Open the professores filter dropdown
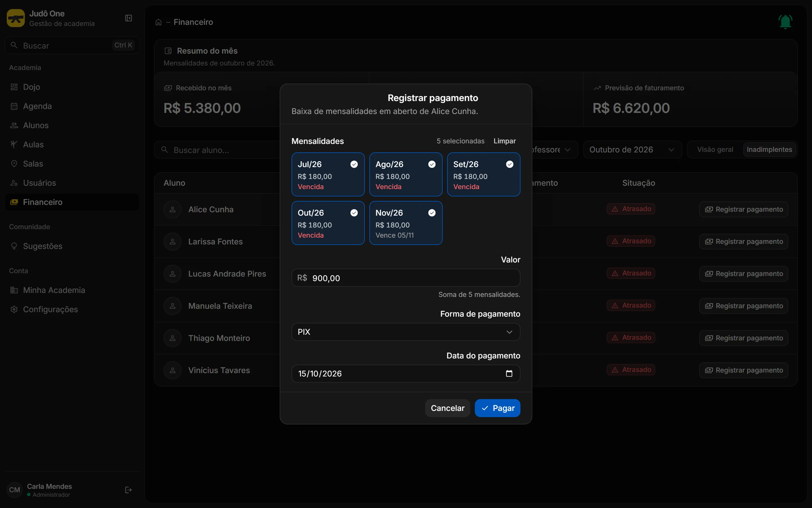This screenshot has height=508, width=812. (554, 150)
